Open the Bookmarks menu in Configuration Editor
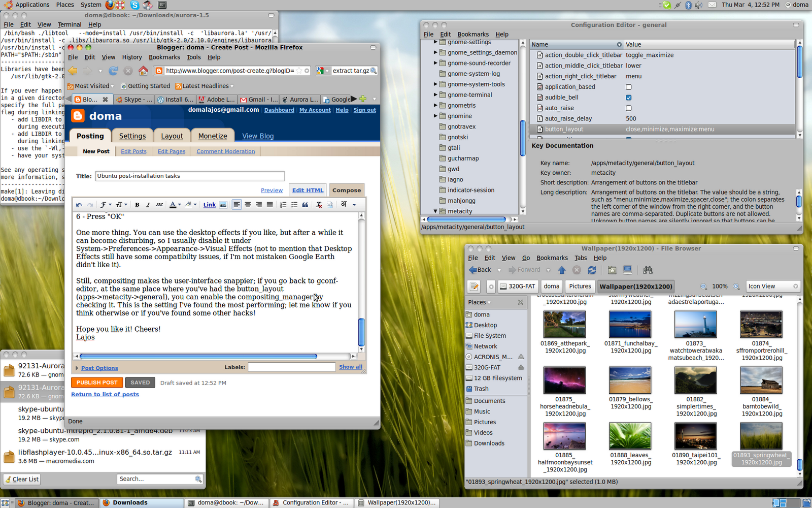This screenshot has width=812, height=508. (473, 35)
